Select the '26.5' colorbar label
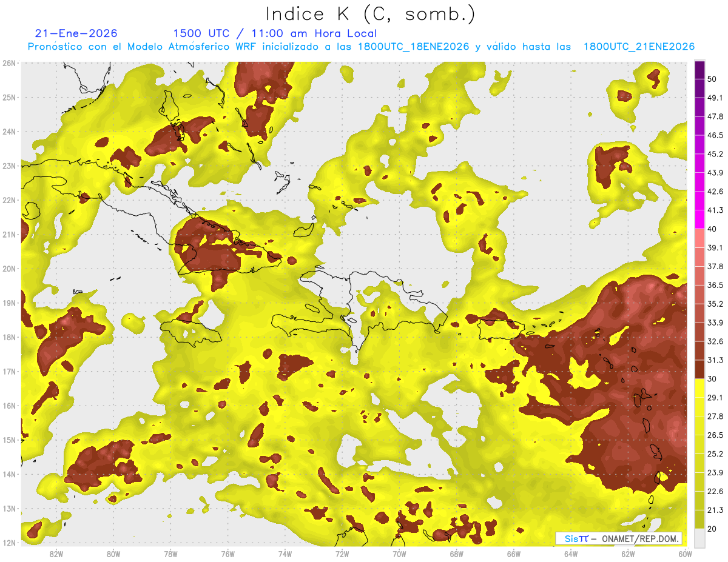The image size is (728, 562). (715, 435)
